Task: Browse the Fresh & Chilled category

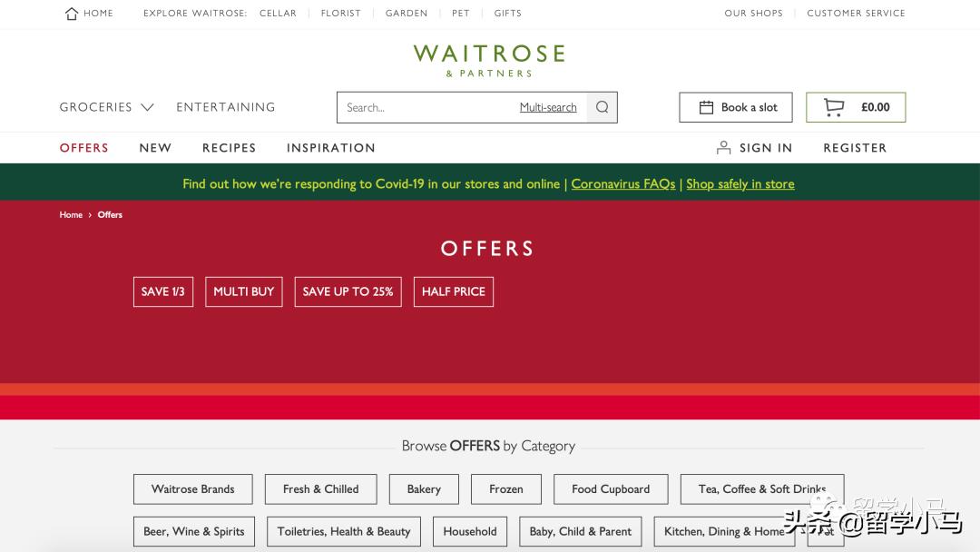Action: tap(320, 489)
